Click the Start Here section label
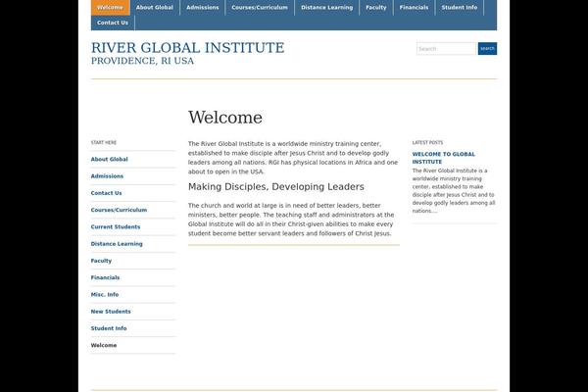The width and height of the screenshot is (588, 392). [x=104, y=142]
